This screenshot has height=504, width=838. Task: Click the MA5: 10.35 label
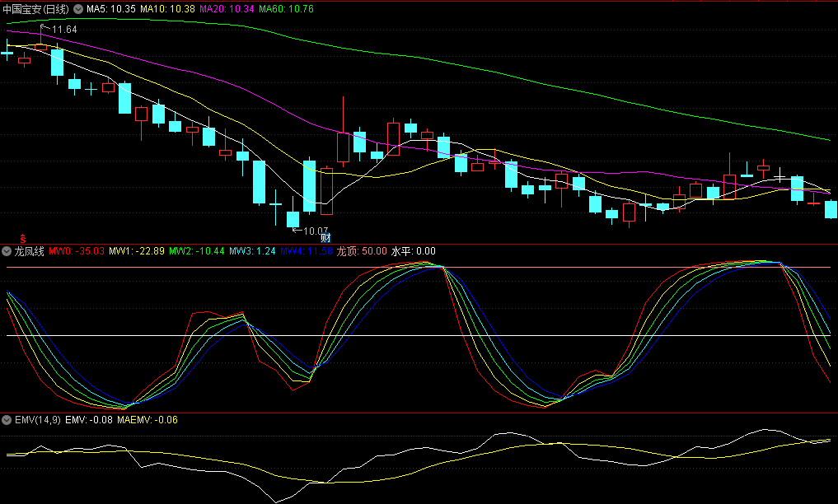pos(111,9)
